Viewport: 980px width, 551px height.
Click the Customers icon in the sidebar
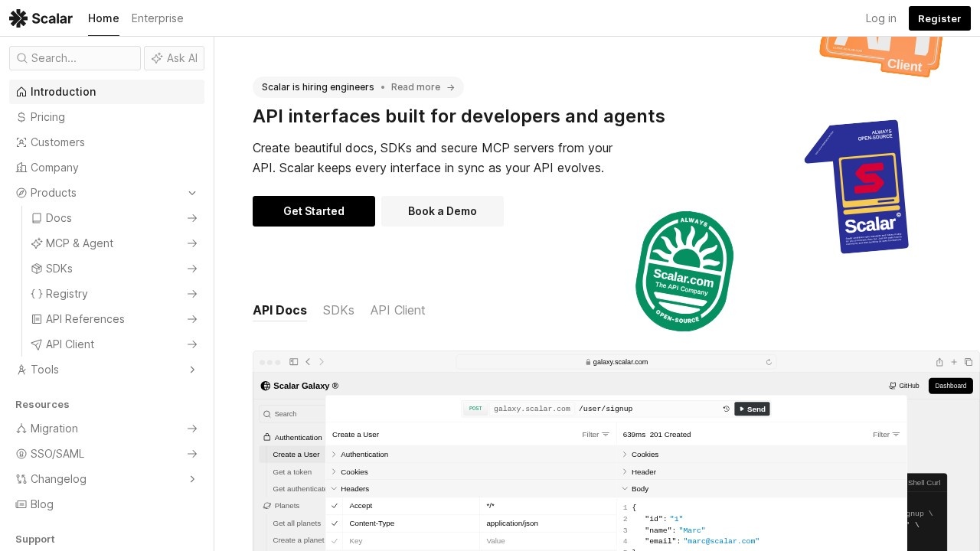click(21, 142)
